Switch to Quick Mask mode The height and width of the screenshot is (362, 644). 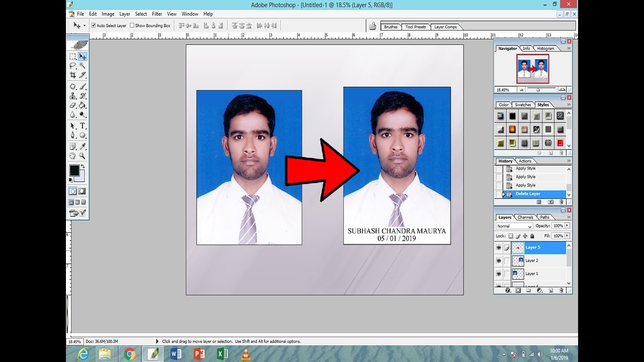83,191
